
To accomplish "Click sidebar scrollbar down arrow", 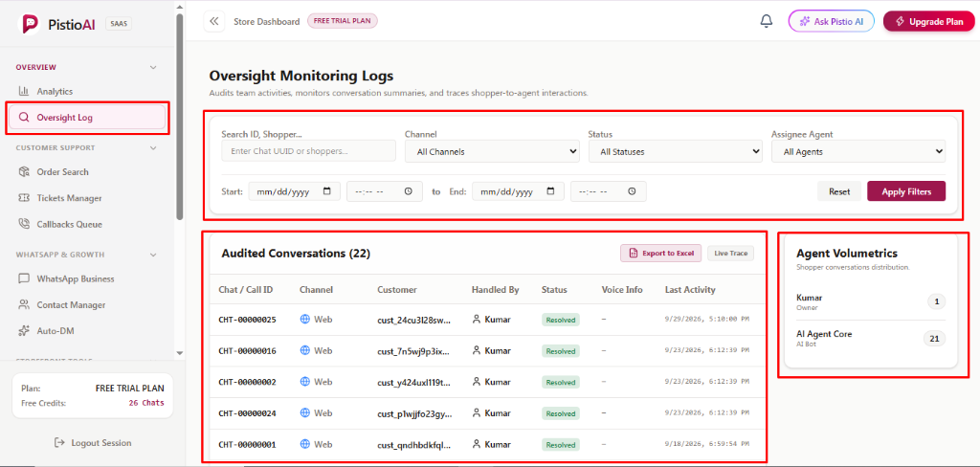I will (x=180, y=353).
